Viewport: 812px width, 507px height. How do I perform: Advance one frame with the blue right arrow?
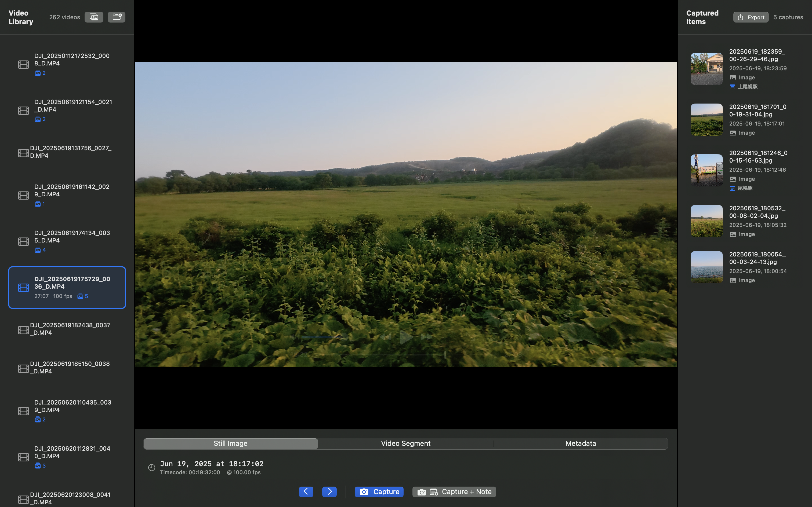pos(329,491)
